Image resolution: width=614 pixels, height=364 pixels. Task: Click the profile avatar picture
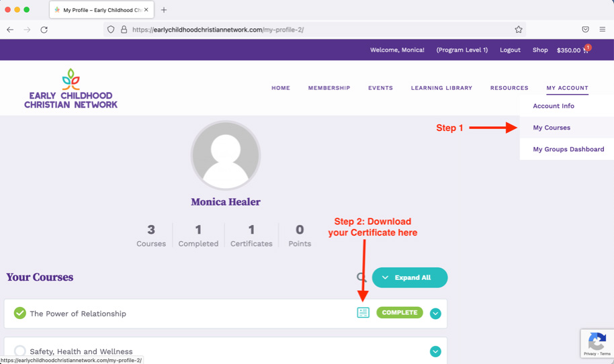(x=226, y=156)
